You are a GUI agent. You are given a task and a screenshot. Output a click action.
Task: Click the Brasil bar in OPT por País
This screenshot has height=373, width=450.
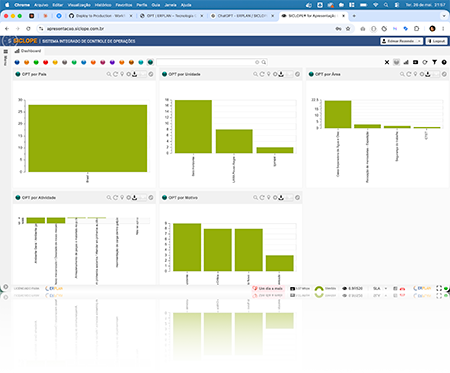click(88, 138)
